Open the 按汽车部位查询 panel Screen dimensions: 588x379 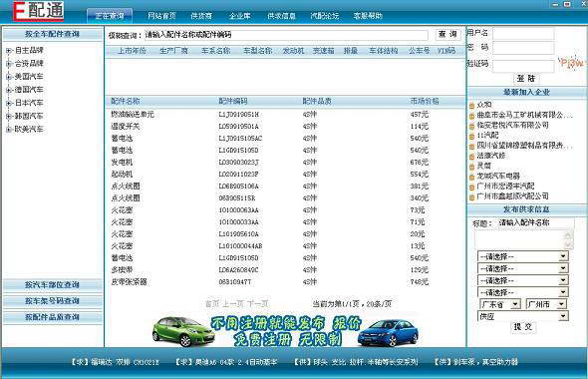click(x=53, y=285)
